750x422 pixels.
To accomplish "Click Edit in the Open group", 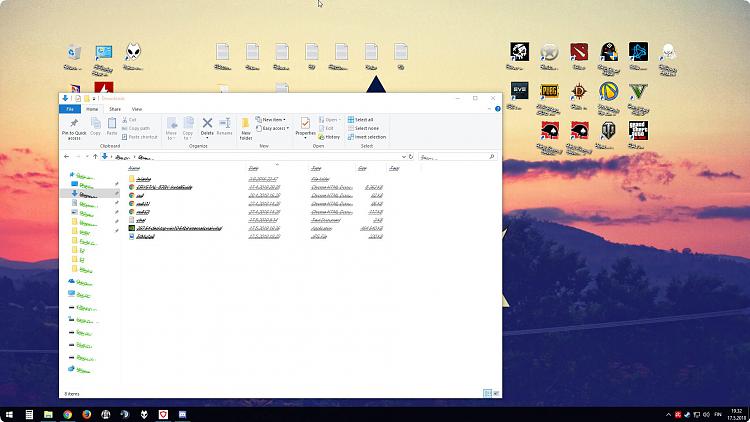I will tap(326, 128).
